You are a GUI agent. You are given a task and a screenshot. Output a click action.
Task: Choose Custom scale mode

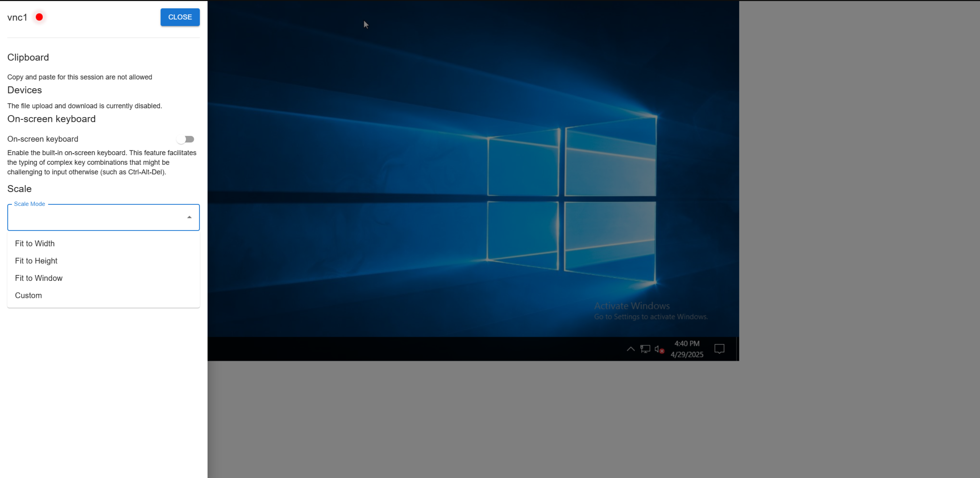point(104,296)
